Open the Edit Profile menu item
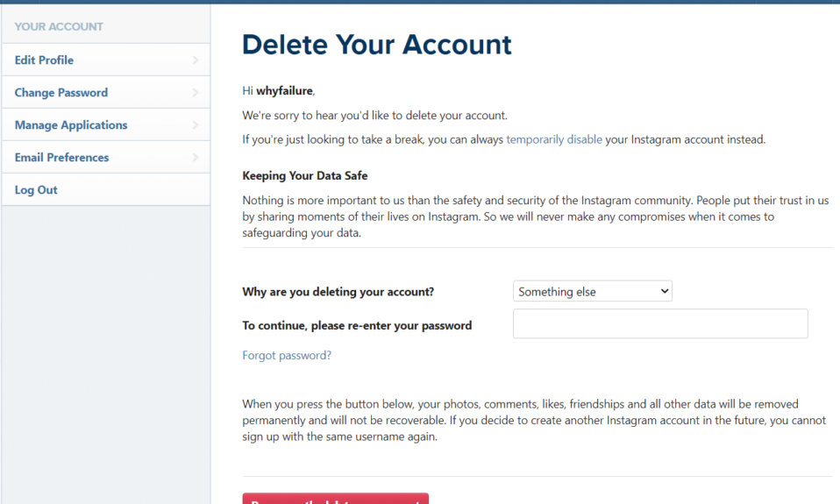 click(45, 60)
